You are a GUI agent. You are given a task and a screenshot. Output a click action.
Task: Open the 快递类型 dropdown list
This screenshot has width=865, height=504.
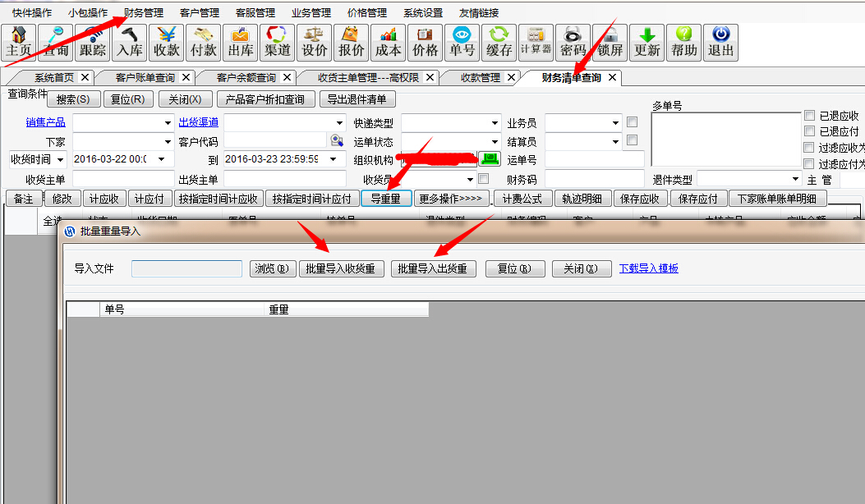tap(495, 123)
